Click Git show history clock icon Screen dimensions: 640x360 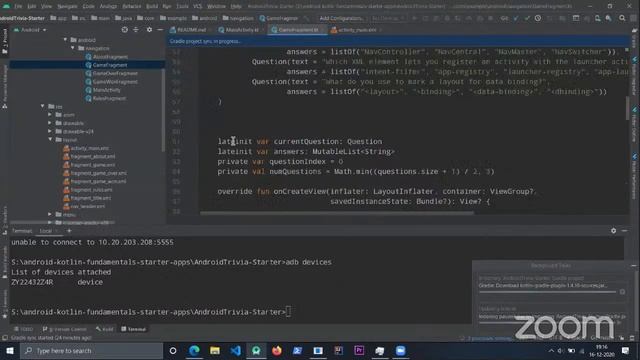click(538, 18)
